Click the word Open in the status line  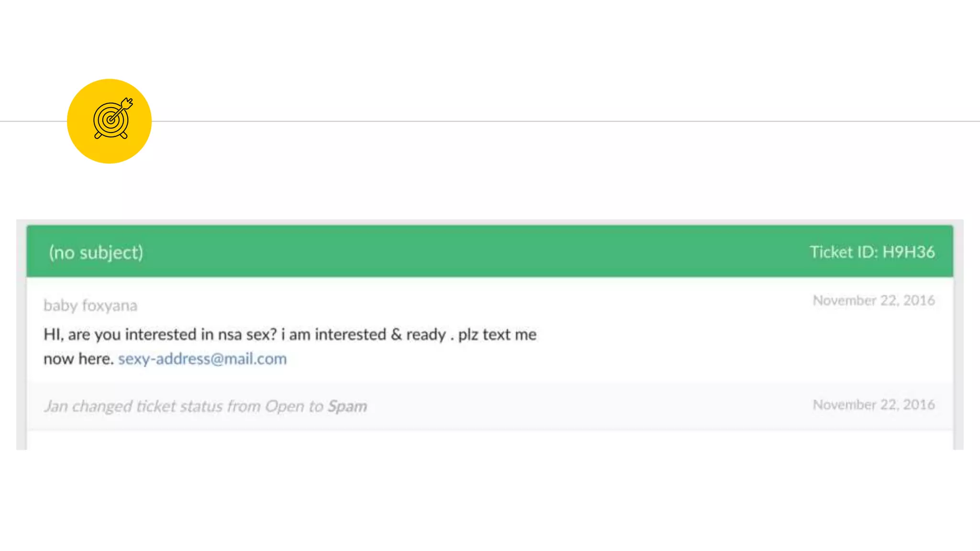(284, 406)
